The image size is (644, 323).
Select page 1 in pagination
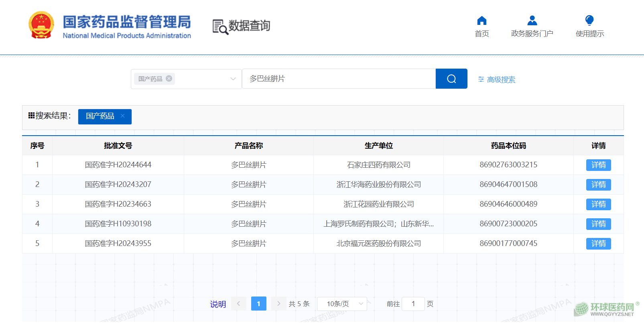pyautogui.click(x=258, y=304)
